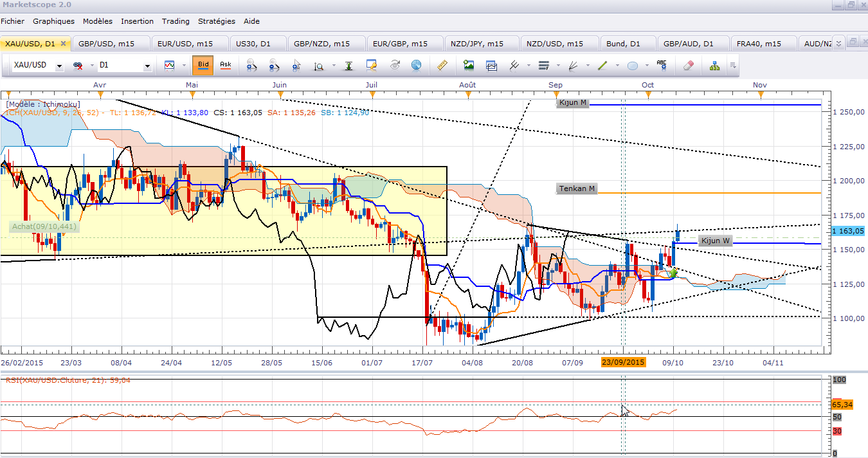Screen dimensions: 868x458
Task: Select the cursor zoom pointer tool
Action: (x=296, y=65)
